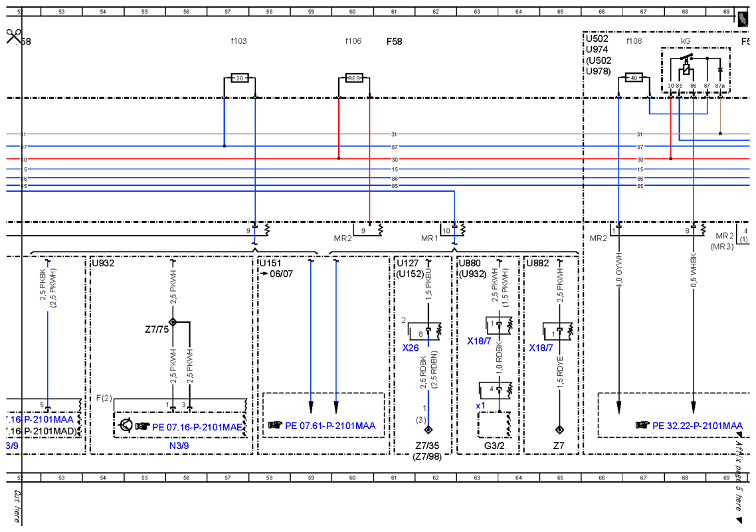Click the Z7 diamond node under U882

click(x=559, y=429)
